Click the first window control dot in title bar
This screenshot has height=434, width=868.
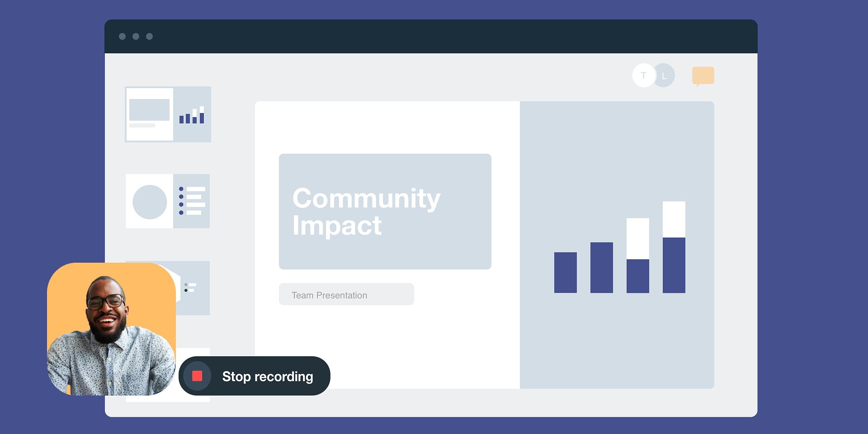click(x=122, y=36)
